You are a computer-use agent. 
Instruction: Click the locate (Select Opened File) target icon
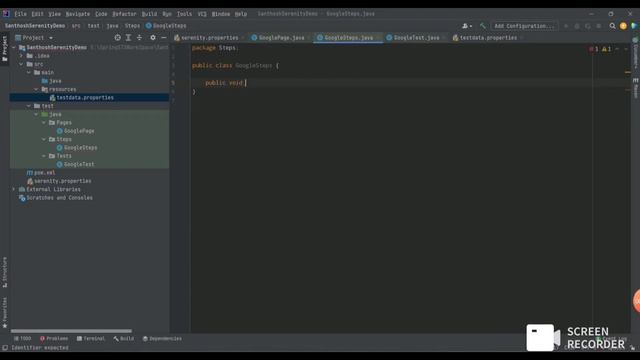click(118, 38)
